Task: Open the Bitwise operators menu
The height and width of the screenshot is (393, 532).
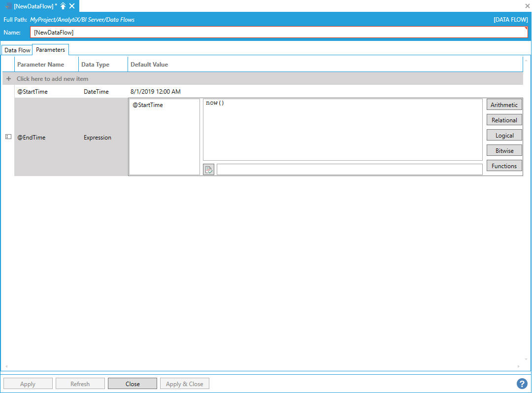Action: 504,150
